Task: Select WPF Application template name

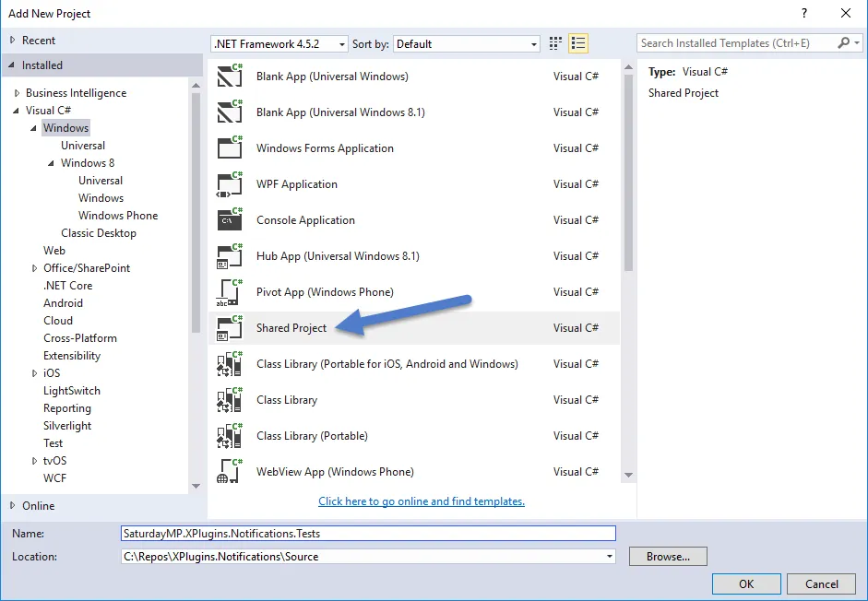Action: pos(297,184)
